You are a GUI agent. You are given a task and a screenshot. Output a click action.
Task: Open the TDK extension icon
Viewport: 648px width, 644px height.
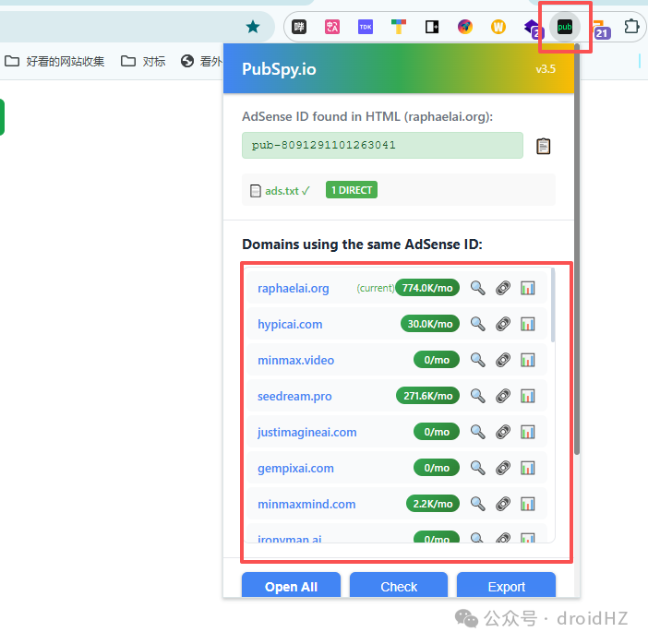click(366, 28)
